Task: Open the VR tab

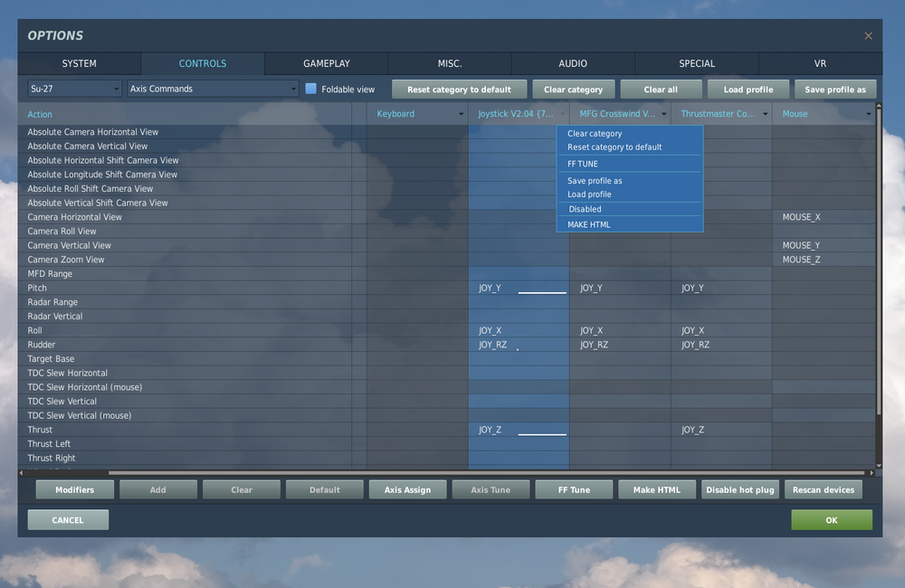Action: click(x=820, y=63)
